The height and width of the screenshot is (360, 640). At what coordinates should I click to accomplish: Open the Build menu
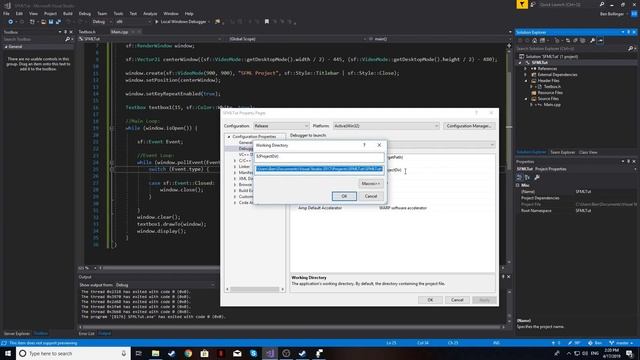68,13
